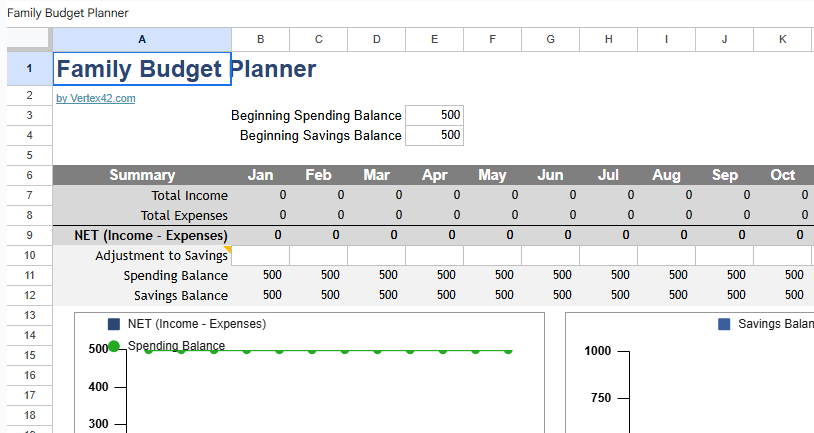The width and height of the screenshot is (814, 433).
Task: Select the Adjustment to Savings cell for Jan
Action: [260, 255]
